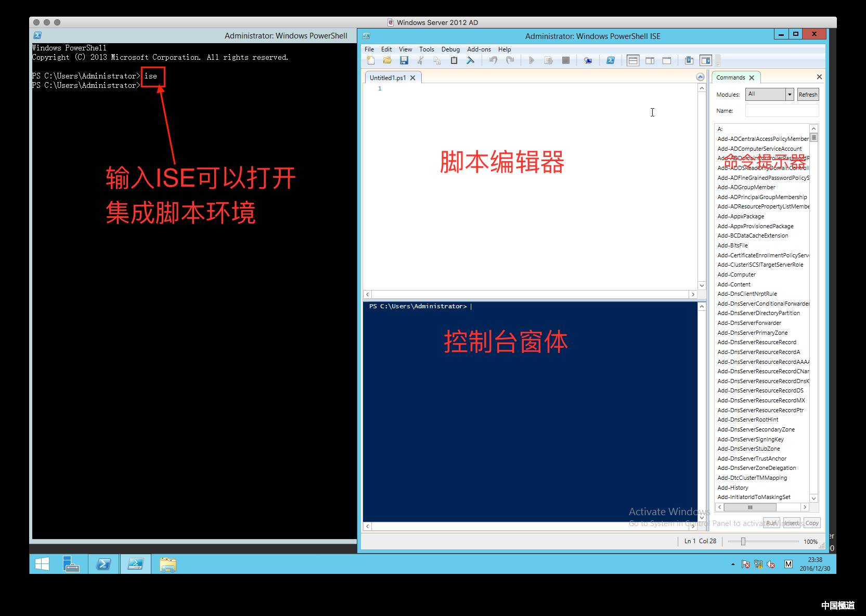Open the Help menu
The width and height of the screenshot is (866, 616).
pos(505,49)
